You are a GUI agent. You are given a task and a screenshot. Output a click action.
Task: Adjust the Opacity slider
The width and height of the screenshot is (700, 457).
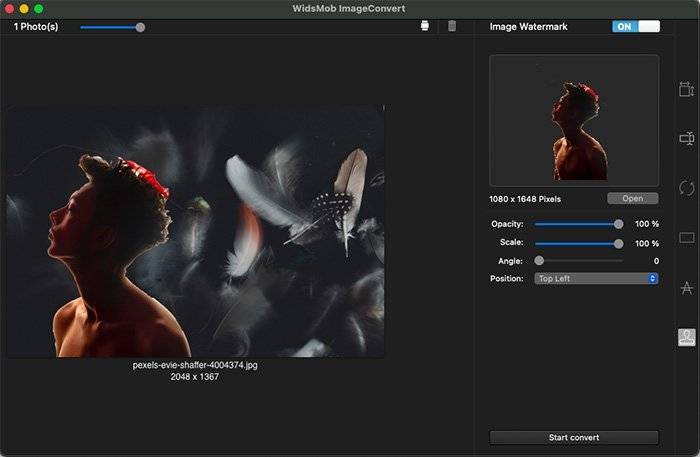(618, 224)
